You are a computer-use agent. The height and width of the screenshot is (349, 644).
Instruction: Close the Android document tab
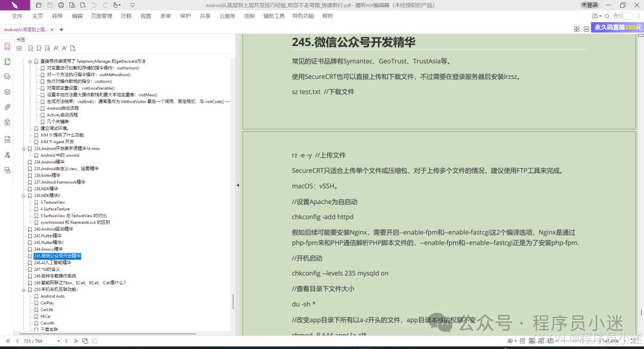[52, 30]
